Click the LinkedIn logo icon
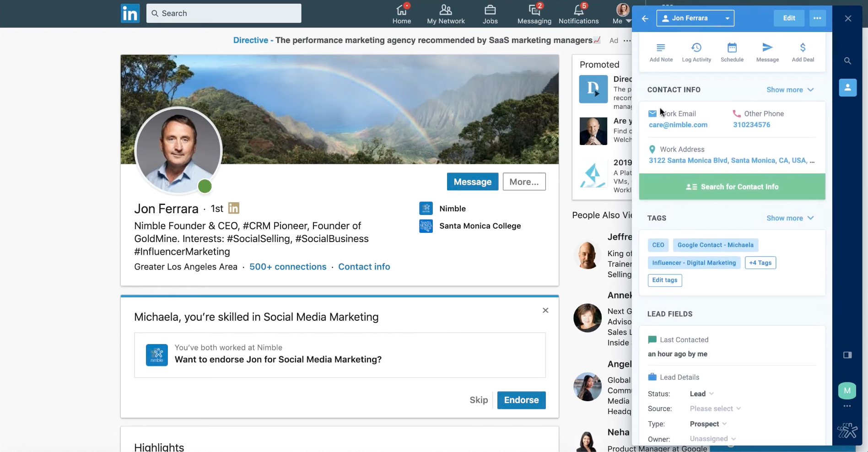Image resolution: width=868 pixels, height=452 pixels. click(x=130, y=13)
